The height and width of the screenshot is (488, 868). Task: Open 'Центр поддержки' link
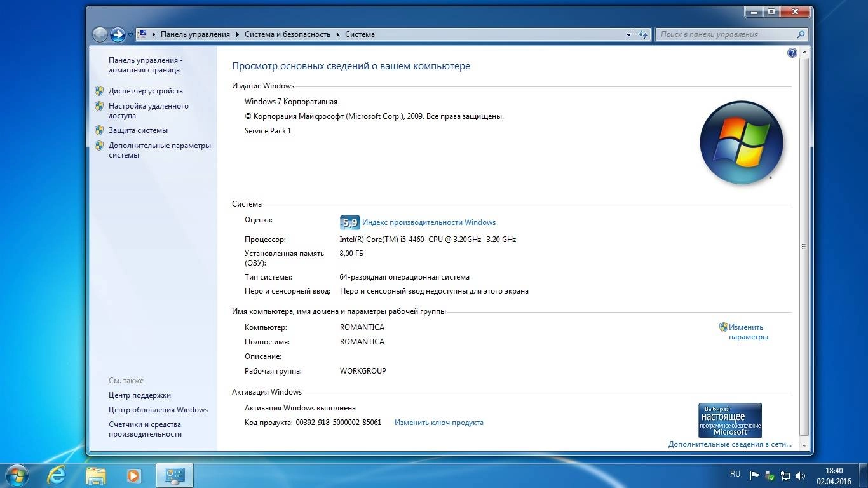[140, 395]
